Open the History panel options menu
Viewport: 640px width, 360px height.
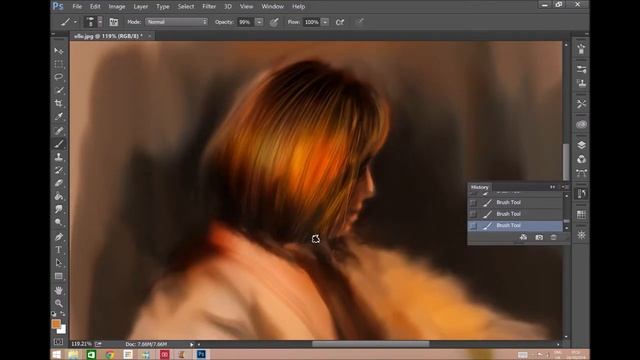564,187
